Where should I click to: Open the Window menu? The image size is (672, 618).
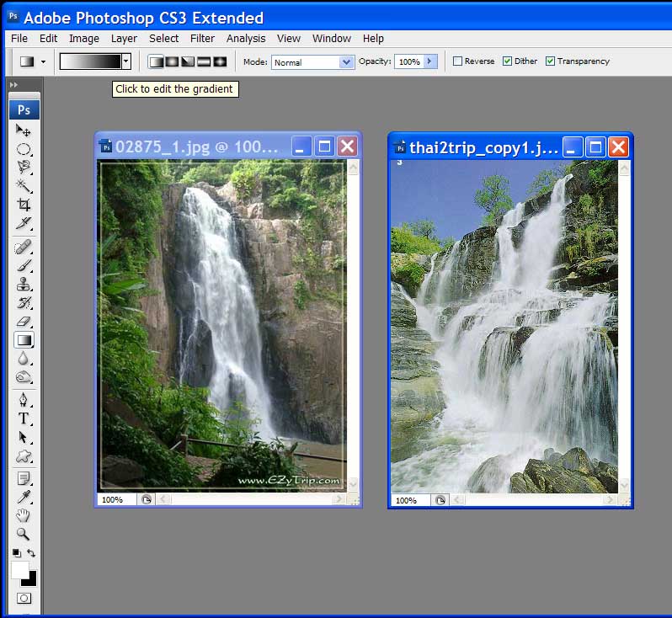click(332, 39)
